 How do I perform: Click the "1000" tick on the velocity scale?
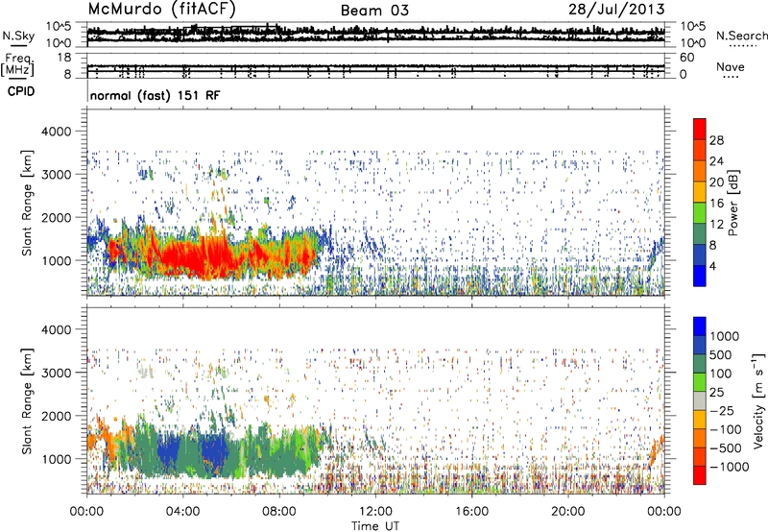pos(725,336)
